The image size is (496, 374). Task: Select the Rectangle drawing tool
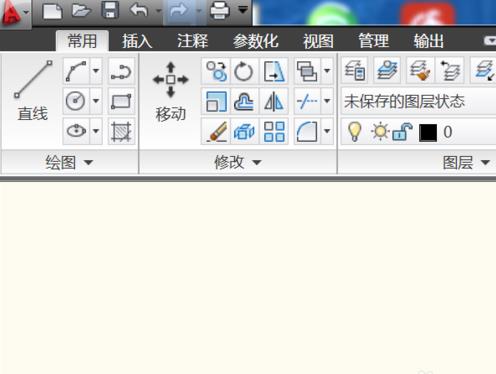[121, 101]
